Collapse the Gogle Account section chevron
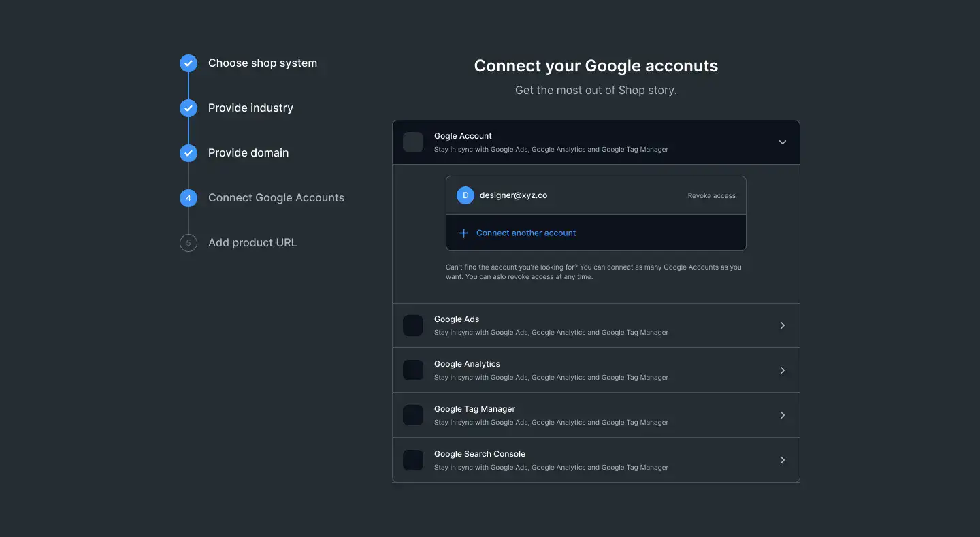The height and width of the screenshot is (537, 980). pyautogui.click(x=783, y=142)
